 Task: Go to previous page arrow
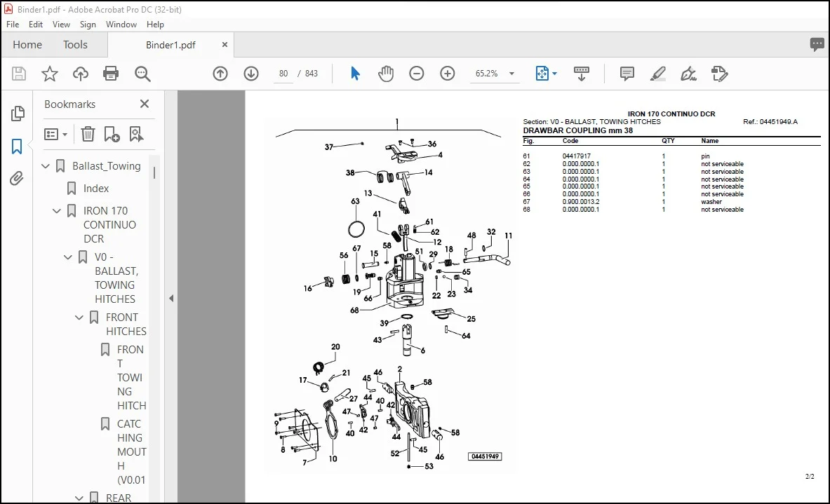click(x=220, y=74)
